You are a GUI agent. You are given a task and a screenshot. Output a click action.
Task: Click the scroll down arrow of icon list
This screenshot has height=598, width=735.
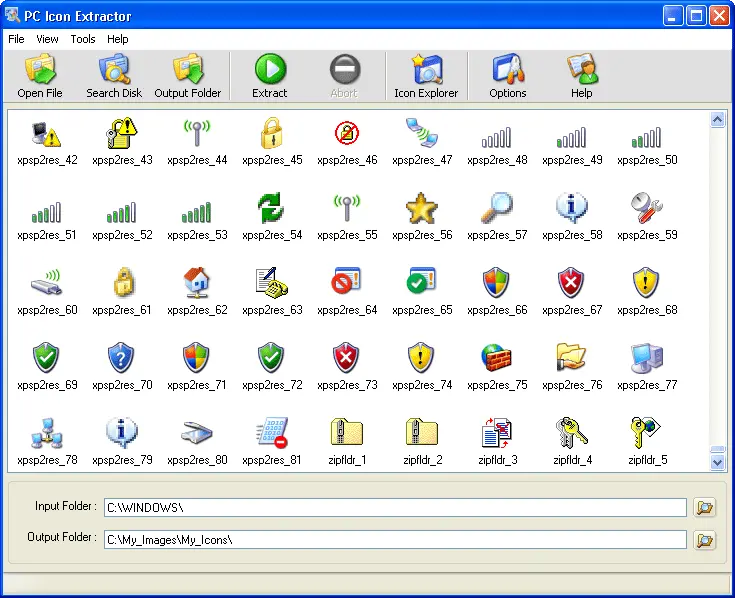[x=717, y=463]
